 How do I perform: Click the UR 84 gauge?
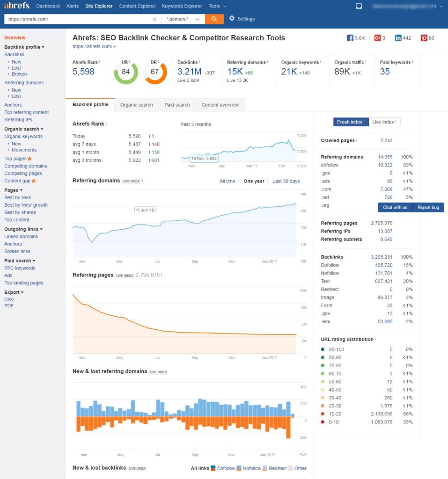(125, 72)
